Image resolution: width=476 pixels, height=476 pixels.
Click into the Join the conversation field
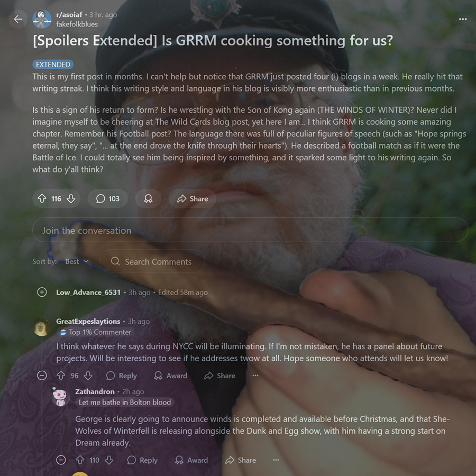click(250, 230)
